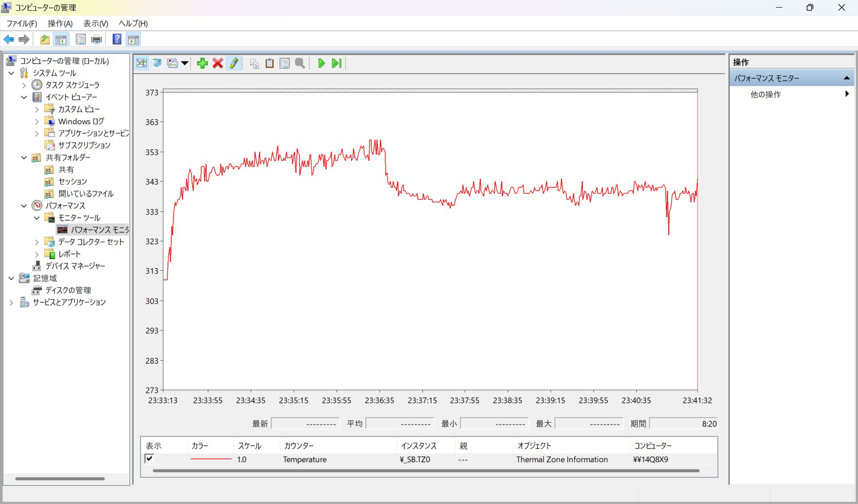Click the Up one level folder icon
Viewport: 858px width, 504px height.
click(45, 40)
